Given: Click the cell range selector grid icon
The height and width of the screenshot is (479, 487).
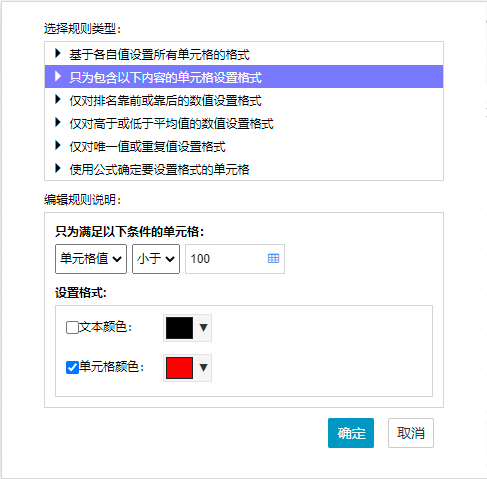Looking at the screenshot, I should click(273, 258).
